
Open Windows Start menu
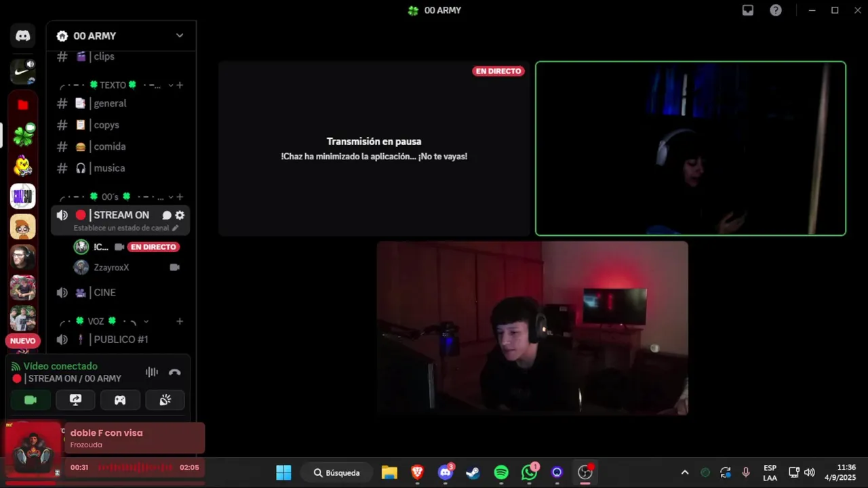[283, 472]
